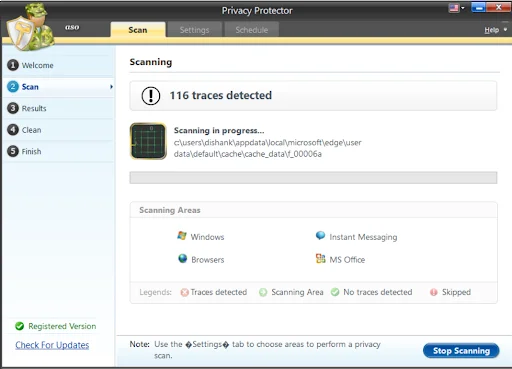This screenshot has height=369, width=512.
Task: Select the Finish step in sidebar
Action: (x=58, y=151)
